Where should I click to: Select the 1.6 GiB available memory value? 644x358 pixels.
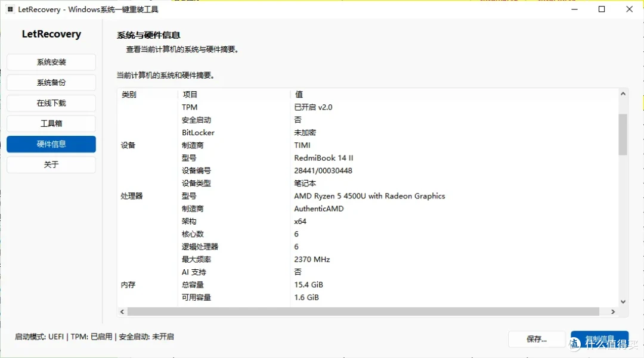pyautogui.click(x=306, y=297)
